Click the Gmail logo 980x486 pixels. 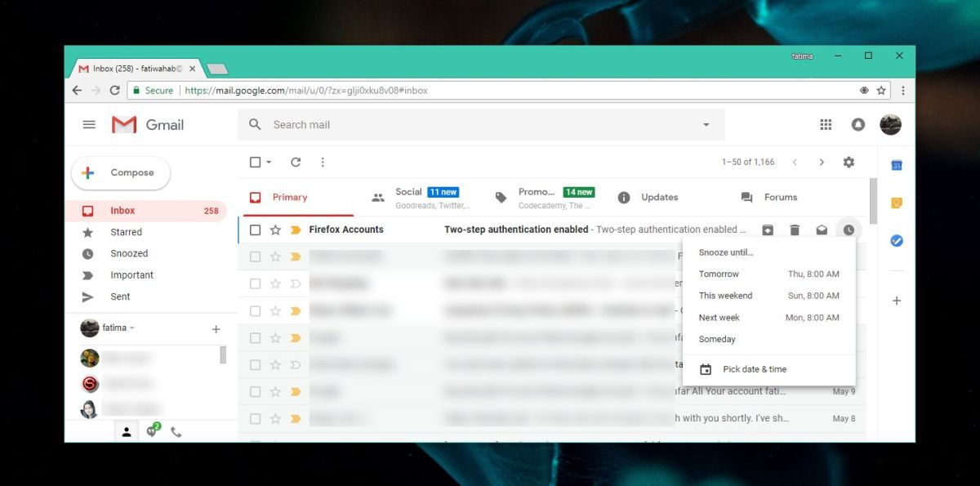148,125
